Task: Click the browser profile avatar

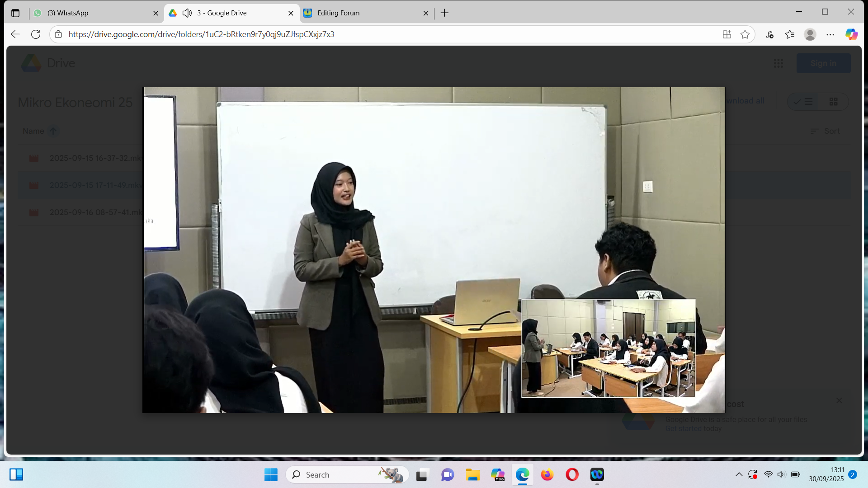Action: pyautogui.click(x=810, y=34)
